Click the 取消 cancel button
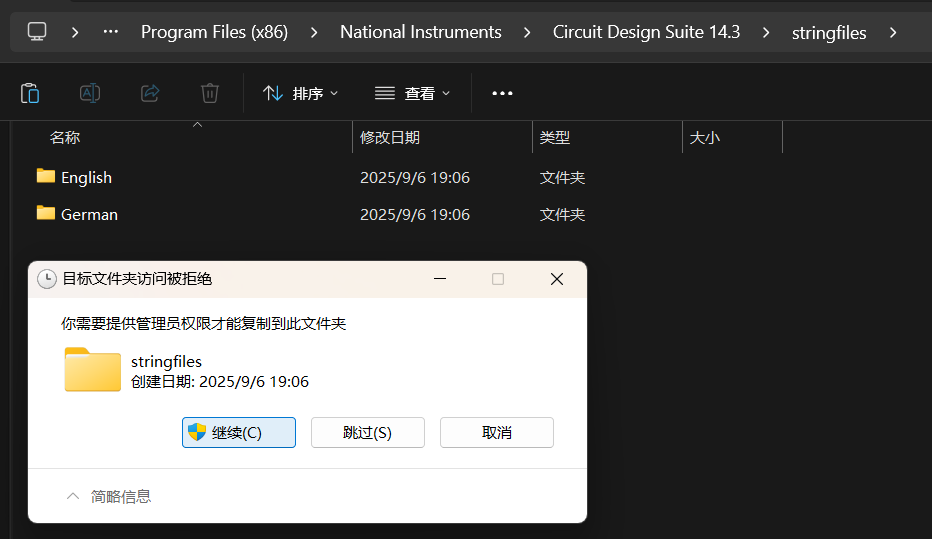This screenshot has height=539, width=932. [x=497, y=433]
